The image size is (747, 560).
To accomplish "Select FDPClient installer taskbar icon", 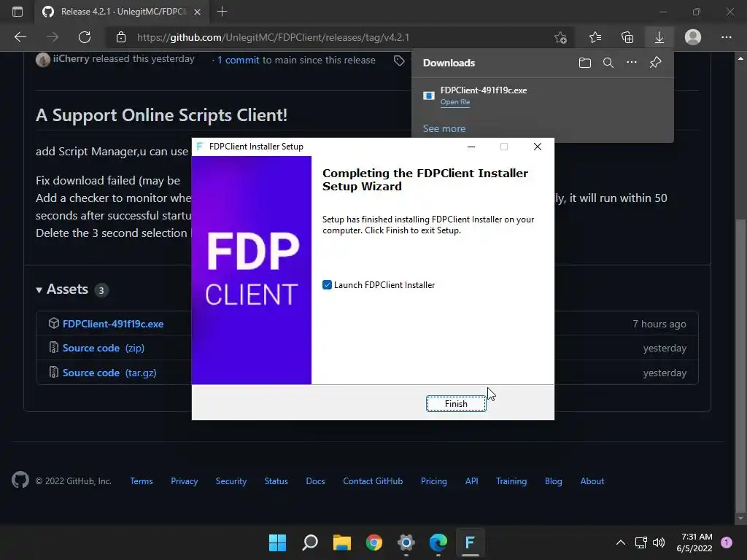I will point(470,542).
